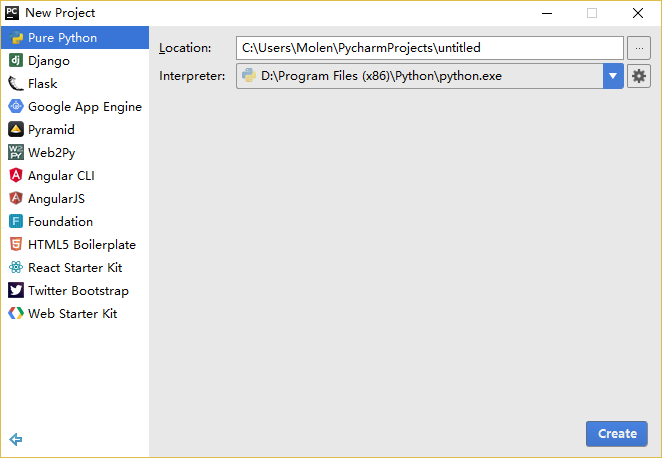Select Web Starter Kit template

pyautogui.click(x=72, y=314)
